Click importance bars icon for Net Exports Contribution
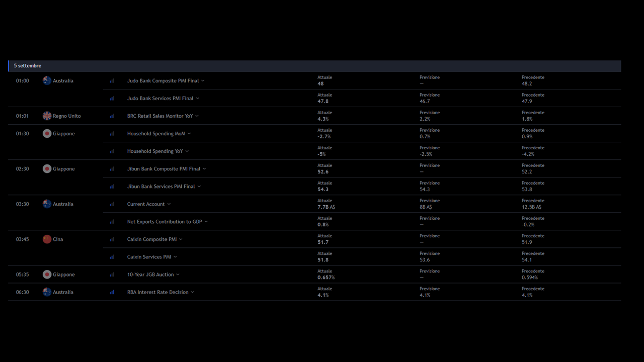Image resolution: width=644 pixels, height=362 pixels. click(x=112, y=222)
